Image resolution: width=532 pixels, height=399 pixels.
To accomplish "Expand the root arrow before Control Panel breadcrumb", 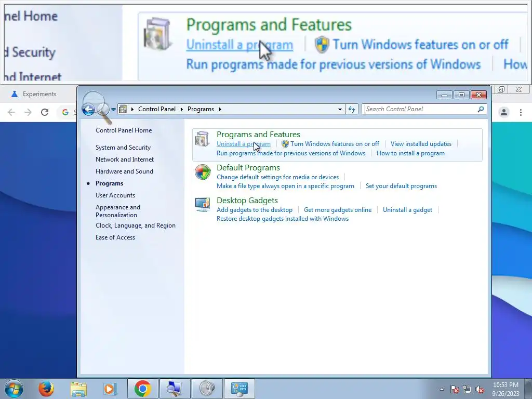I will [132, 109].
